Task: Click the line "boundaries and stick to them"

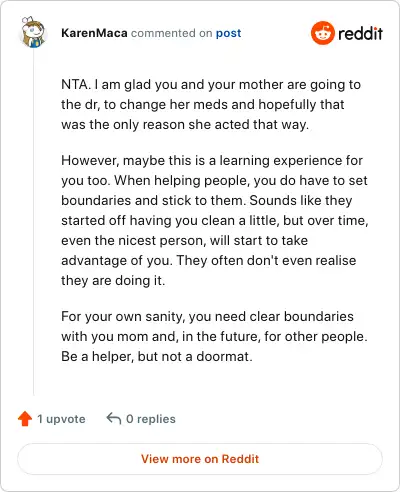Action: [x=207, y=200]
